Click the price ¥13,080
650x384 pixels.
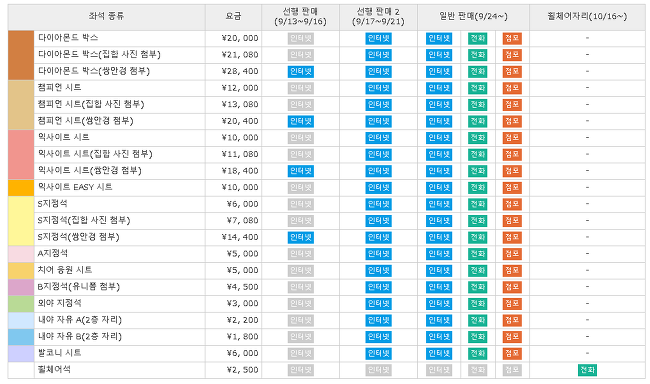point(240,105)
